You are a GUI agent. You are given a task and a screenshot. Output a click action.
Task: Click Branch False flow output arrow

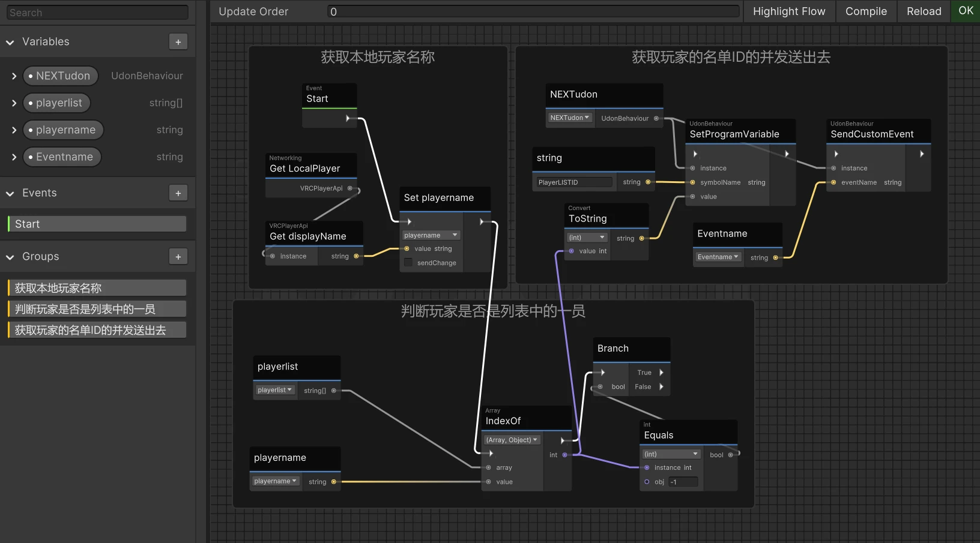pos(661,387)
